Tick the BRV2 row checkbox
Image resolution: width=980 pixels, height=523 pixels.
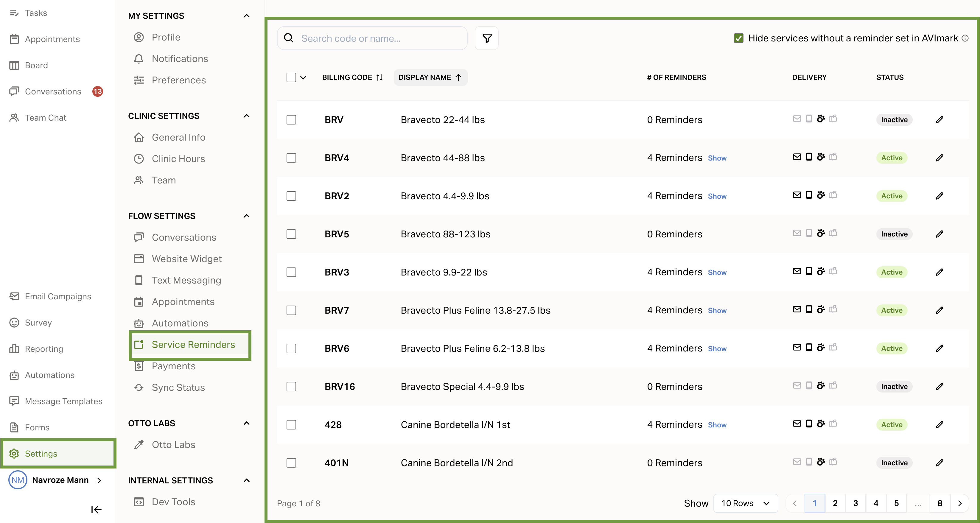tap(291, 196)
